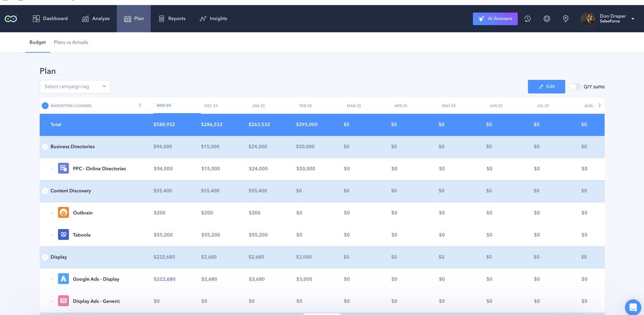Click the Outbrain channel icon
The width and height of the screenshot is (644, 315).
tap(63, 212)
